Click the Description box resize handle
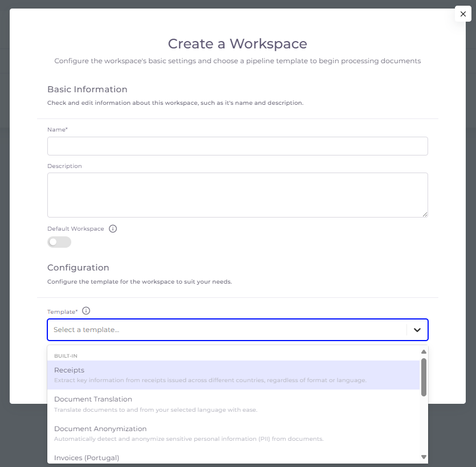Viewport: 476px width, 467px height. [x=425, y=214]
